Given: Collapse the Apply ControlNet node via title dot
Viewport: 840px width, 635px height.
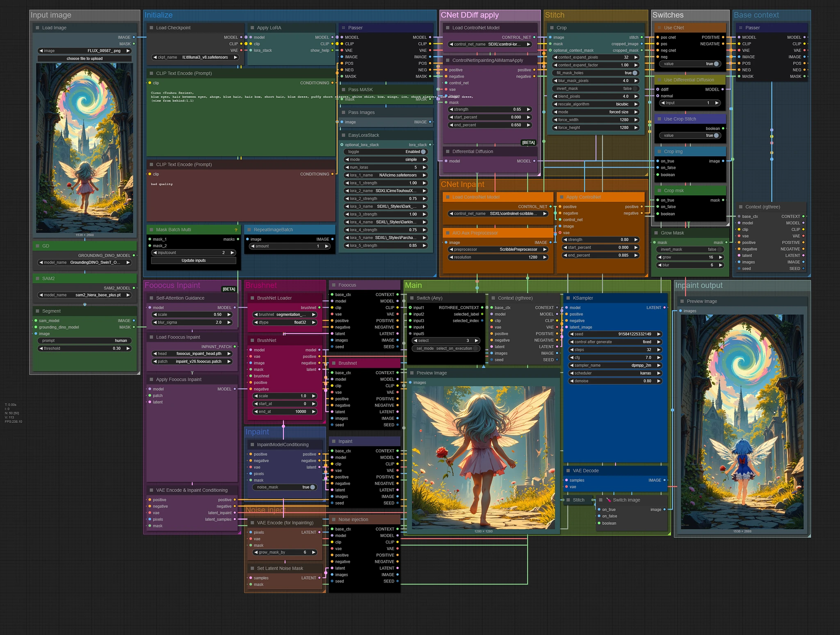Looking at the screenshot, I should [x=562, y=197].
